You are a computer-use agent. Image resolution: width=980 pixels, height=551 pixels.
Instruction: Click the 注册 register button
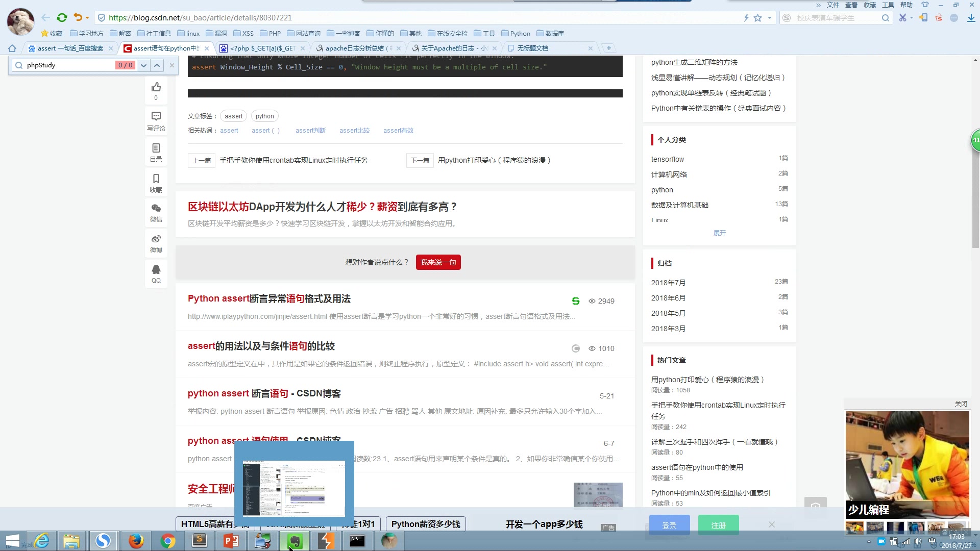coord(718,525)
